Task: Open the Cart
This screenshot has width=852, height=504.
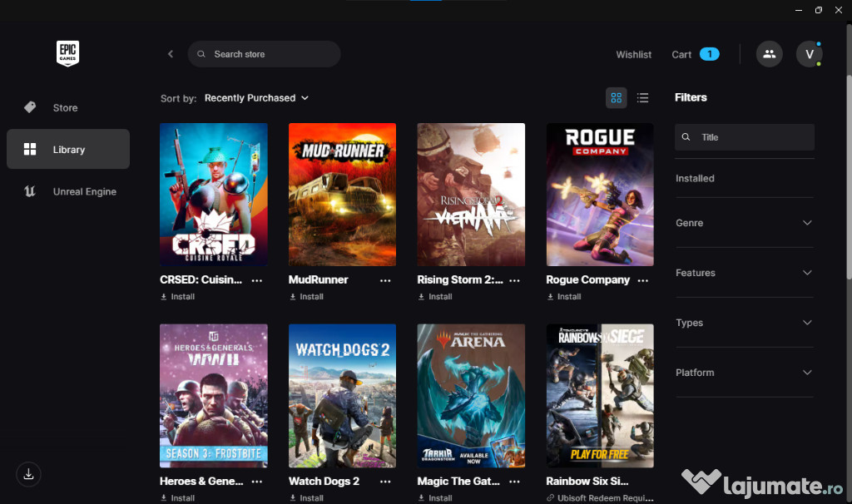Action: [x=681, y=54]
